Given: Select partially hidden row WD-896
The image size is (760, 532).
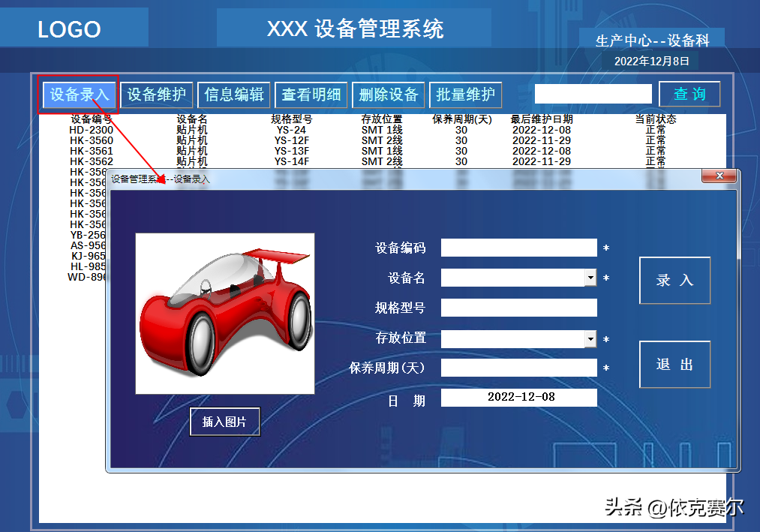Looking at the screenshot, I should (86, 278).
